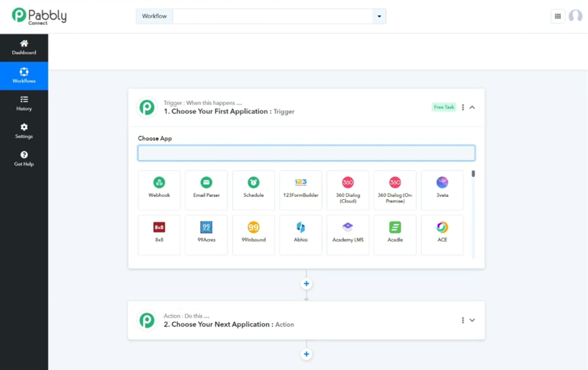Pick the 123FormBuilder app

pos(301,190)
